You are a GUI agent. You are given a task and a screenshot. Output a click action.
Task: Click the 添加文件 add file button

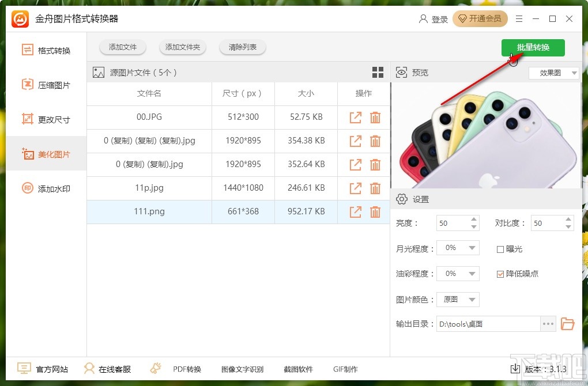pyautogui.click(x=123, y=47)
